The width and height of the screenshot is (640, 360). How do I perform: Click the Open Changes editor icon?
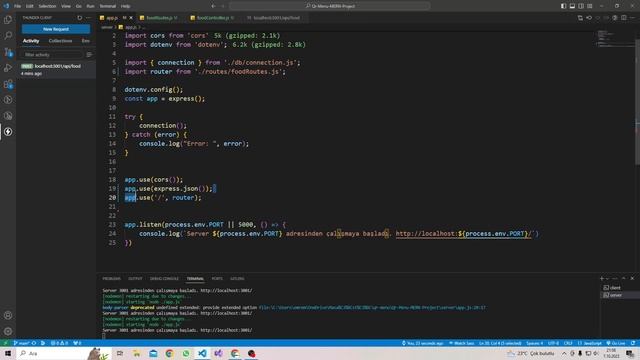pyautogui.click(x=580, y=18)
